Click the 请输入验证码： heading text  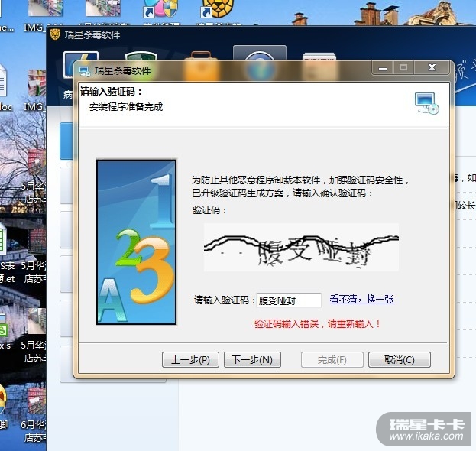point(112,92)
